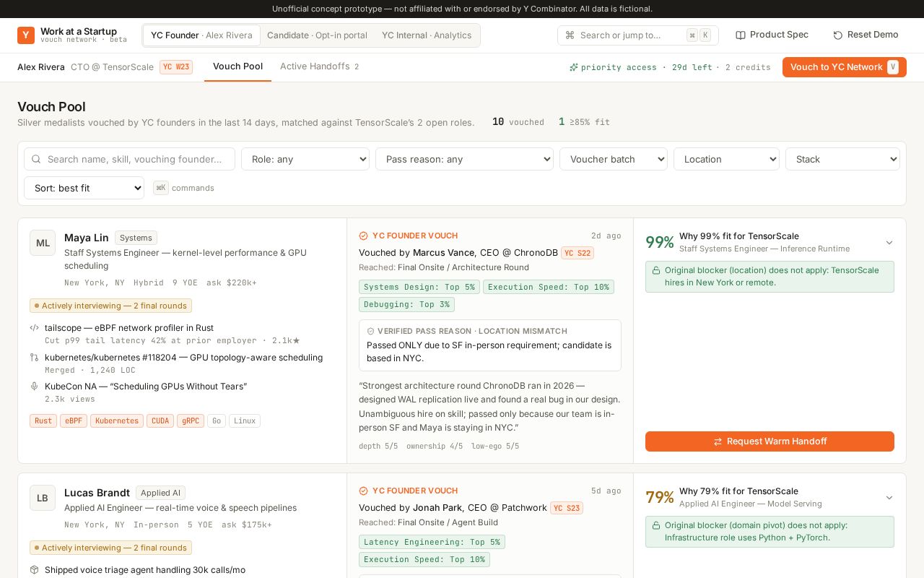The image size is (924, 578).
Task: Click the verified icon beside Verified Pass Reason
Action: tap(371, 331)
